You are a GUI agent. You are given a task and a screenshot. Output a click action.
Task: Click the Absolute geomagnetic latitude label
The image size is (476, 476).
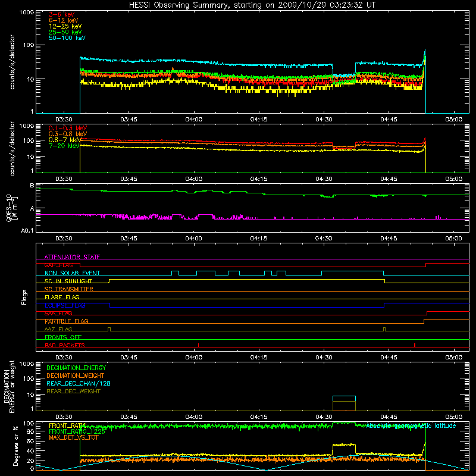click(x=411, y=426)
